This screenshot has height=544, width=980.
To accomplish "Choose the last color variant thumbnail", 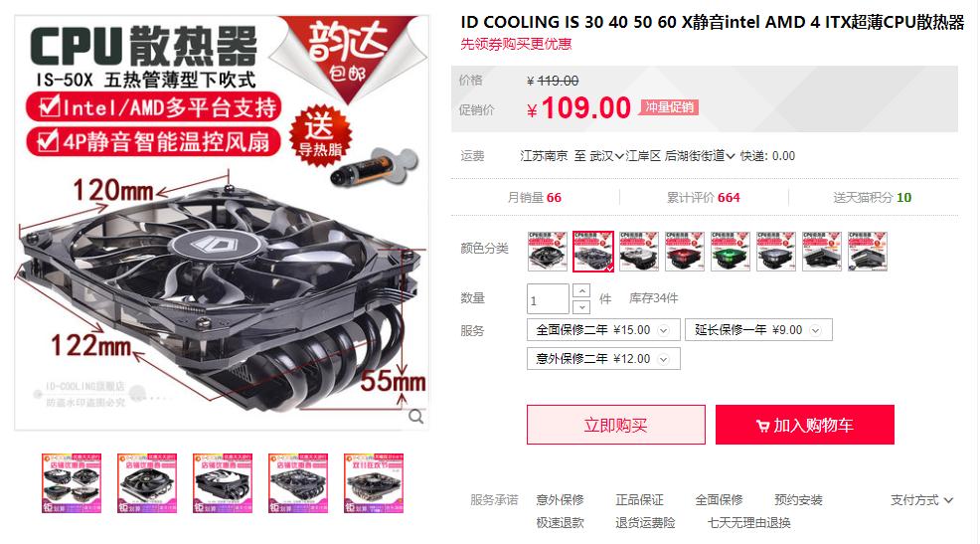I will 868,252.
